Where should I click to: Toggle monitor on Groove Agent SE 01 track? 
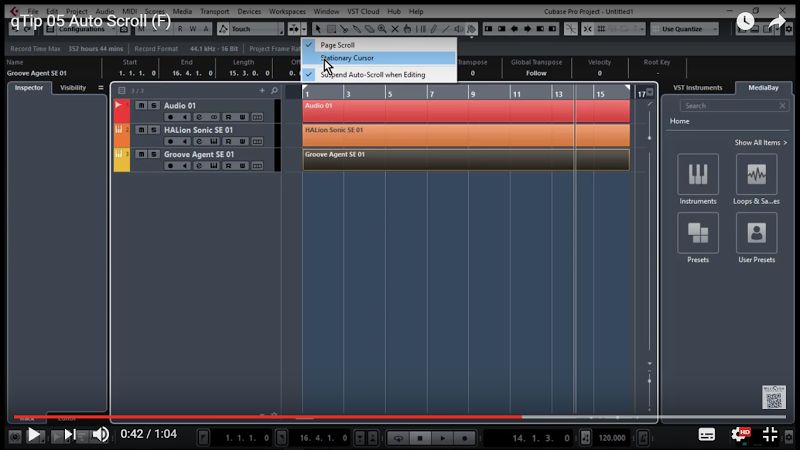(x=185, y=166)
